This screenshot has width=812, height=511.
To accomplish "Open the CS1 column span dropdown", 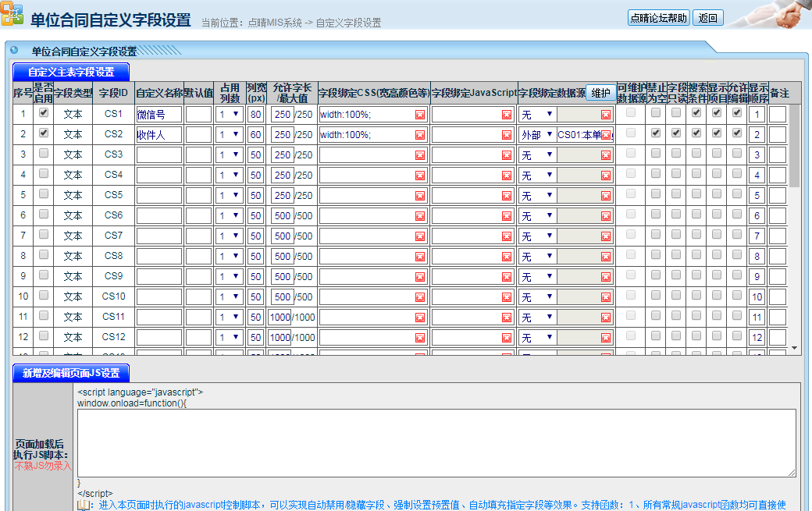I will point(229,115).
